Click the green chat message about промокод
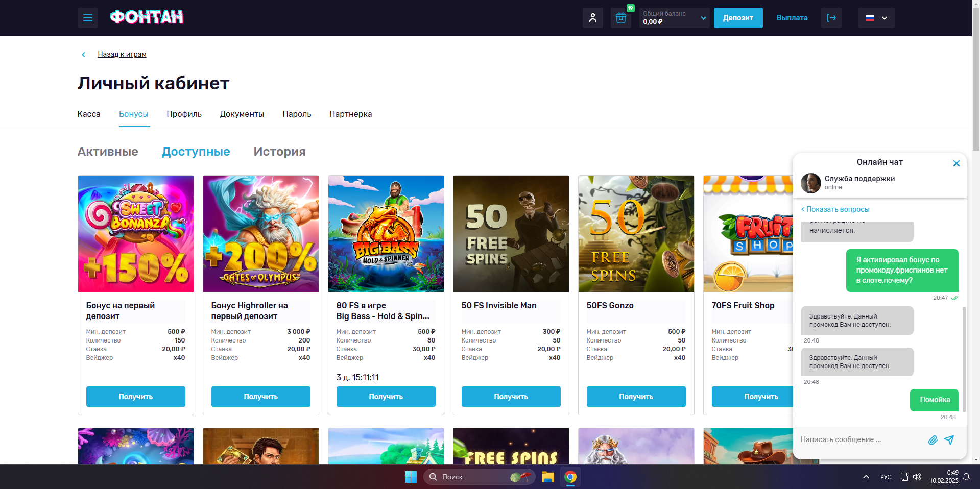 (902, 271)
